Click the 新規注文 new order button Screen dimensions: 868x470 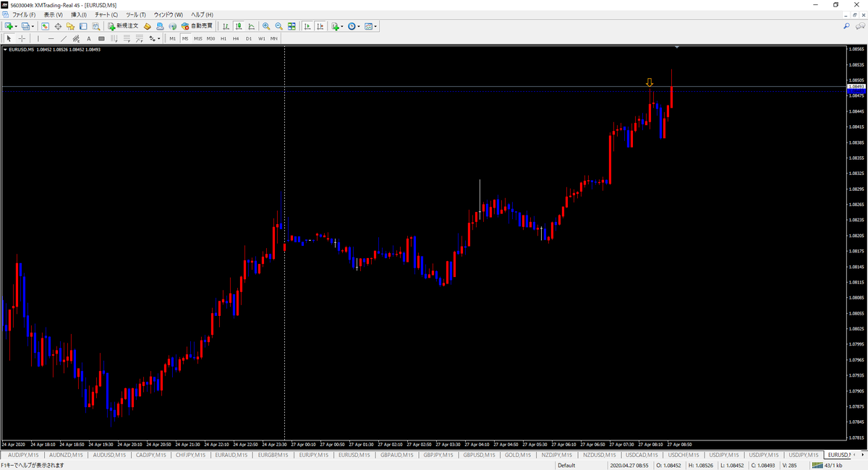coord(123,26)
